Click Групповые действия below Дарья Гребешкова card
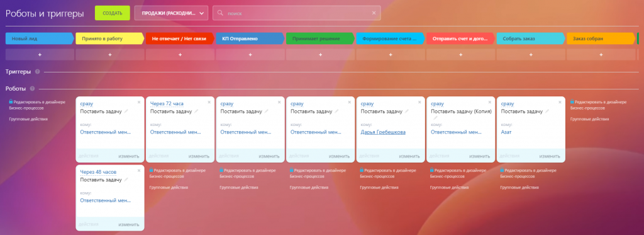644x235 pixels. pos(379,187)
